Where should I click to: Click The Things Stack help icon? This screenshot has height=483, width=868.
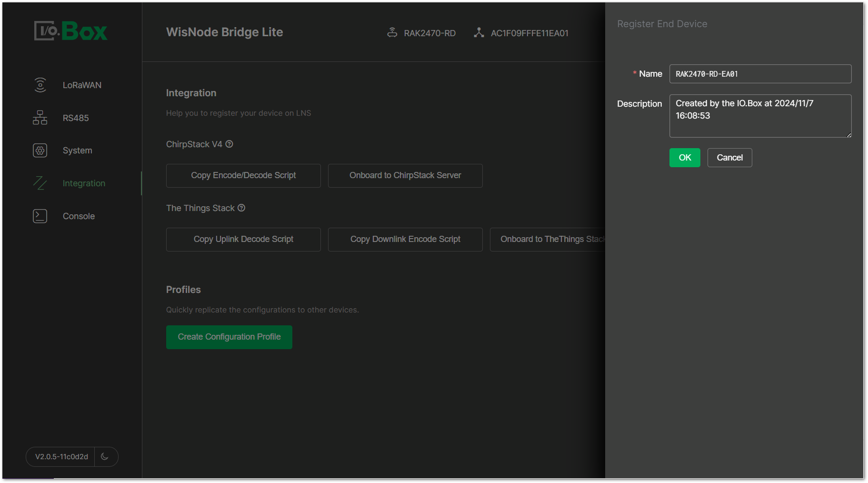pos(241,208)
